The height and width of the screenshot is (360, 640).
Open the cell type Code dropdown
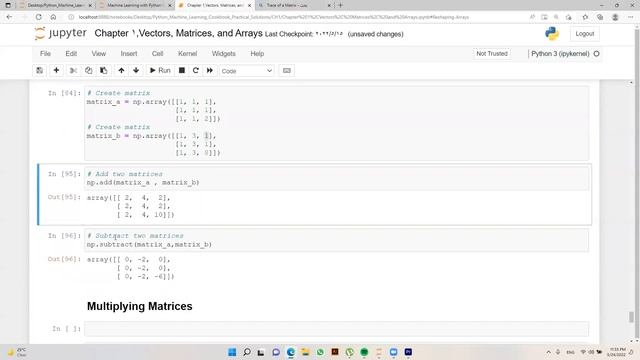(x=247, y=71)
